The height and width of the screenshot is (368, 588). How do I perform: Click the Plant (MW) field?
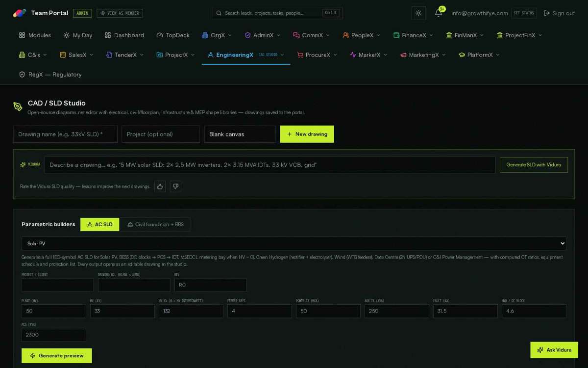pyautogui.click(x=54, y=311)
